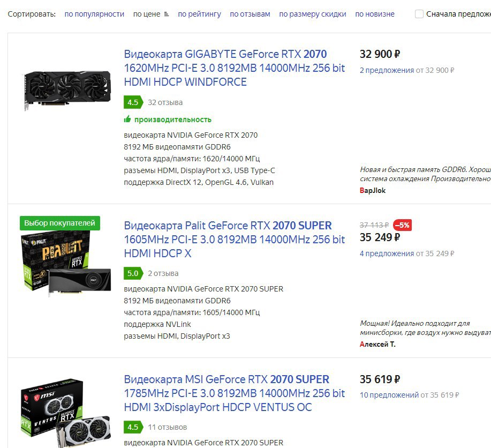Click the price sort direction icon
Image resolution: width=491 pixels, height=448 pixels.
coord(167,14)
